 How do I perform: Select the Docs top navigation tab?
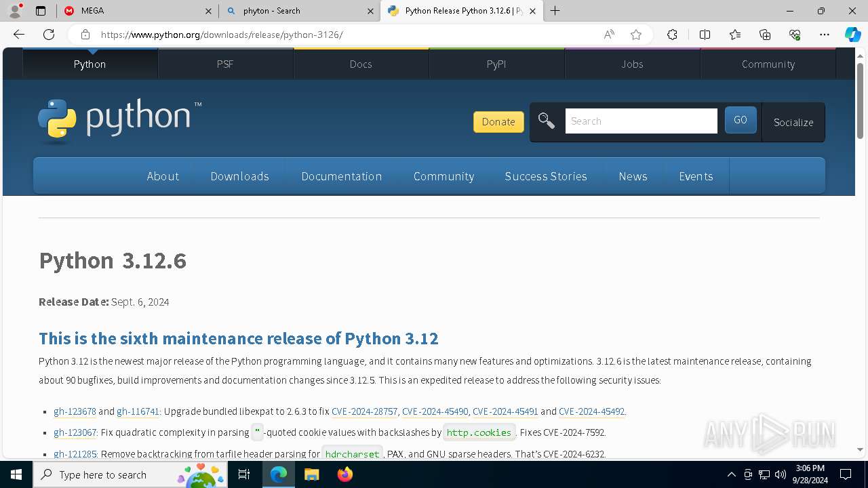tap(361, 64)
